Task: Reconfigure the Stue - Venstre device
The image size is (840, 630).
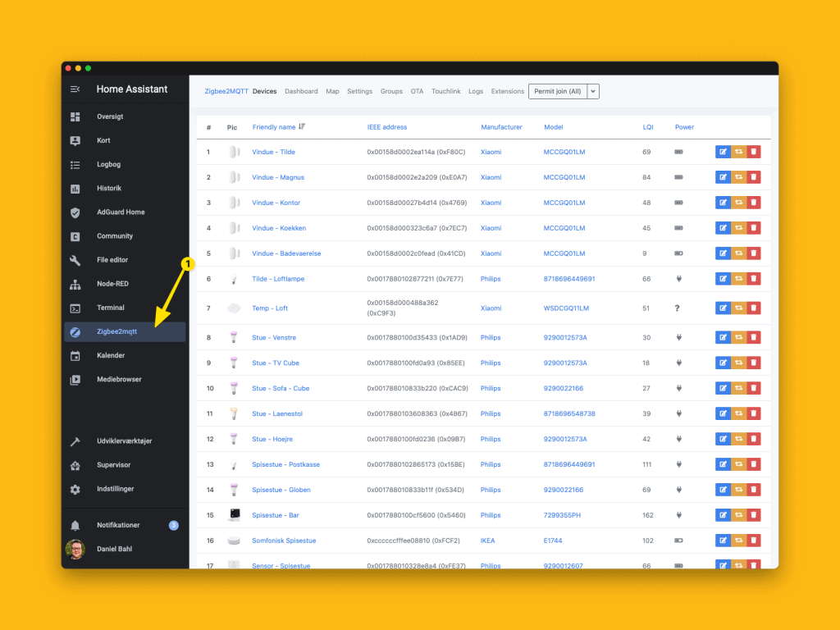Action: (x=738, y=337)
